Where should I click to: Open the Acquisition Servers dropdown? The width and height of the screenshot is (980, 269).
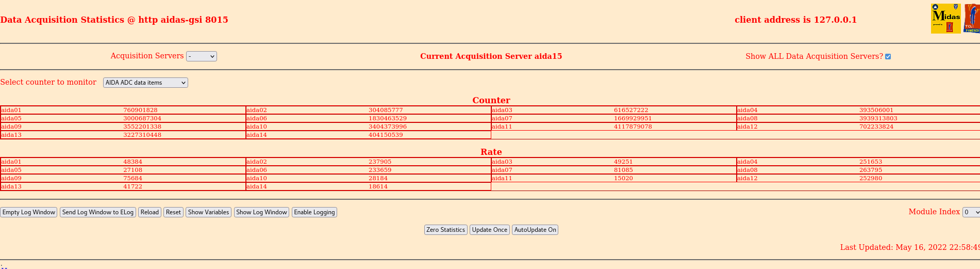[x=202, y=56]
